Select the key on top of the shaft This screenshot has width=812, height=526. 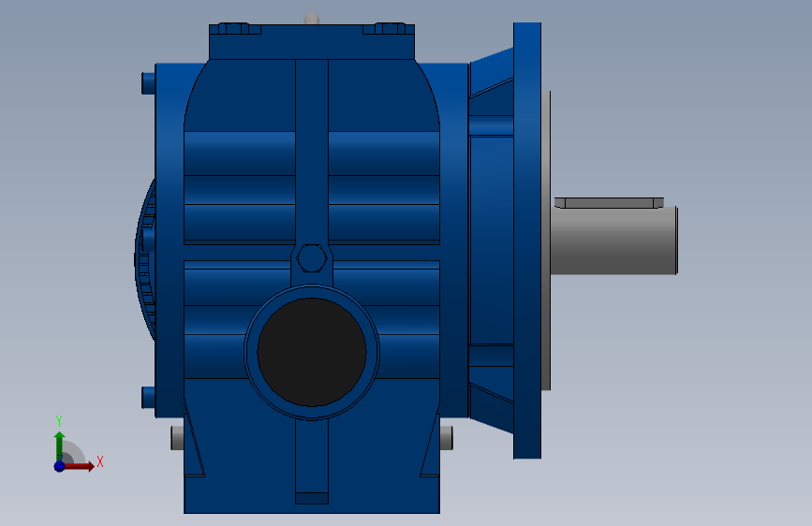tap(609, 202)
